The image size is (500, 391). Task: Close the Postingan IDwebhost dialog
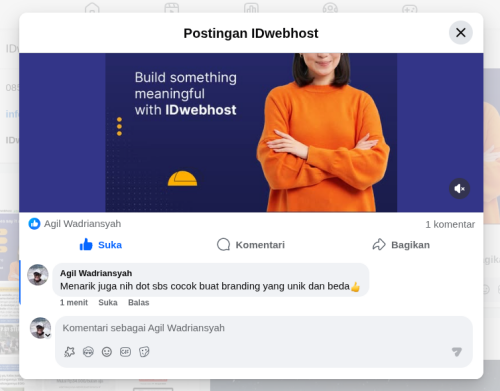click(460, 33)
